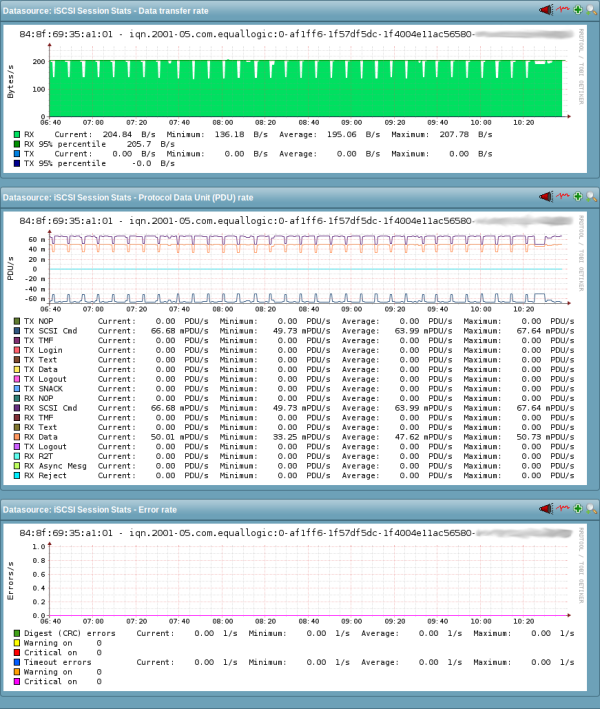This screenshot has width=600, height=709.
Task: Click the RX Async Mesg legend label
Action: pos(55,466)
